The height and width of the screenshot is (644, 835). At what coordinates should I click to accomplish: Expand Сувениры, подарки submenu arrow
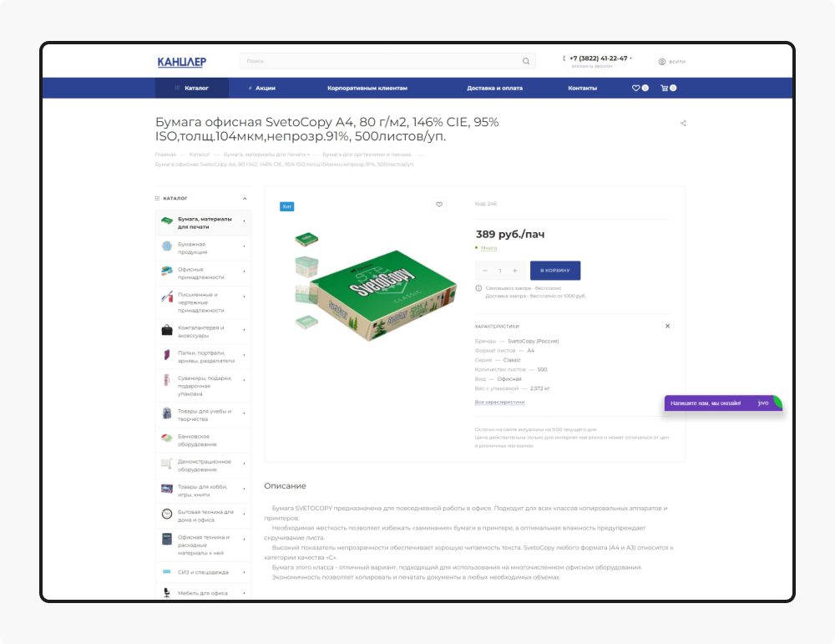244,380
